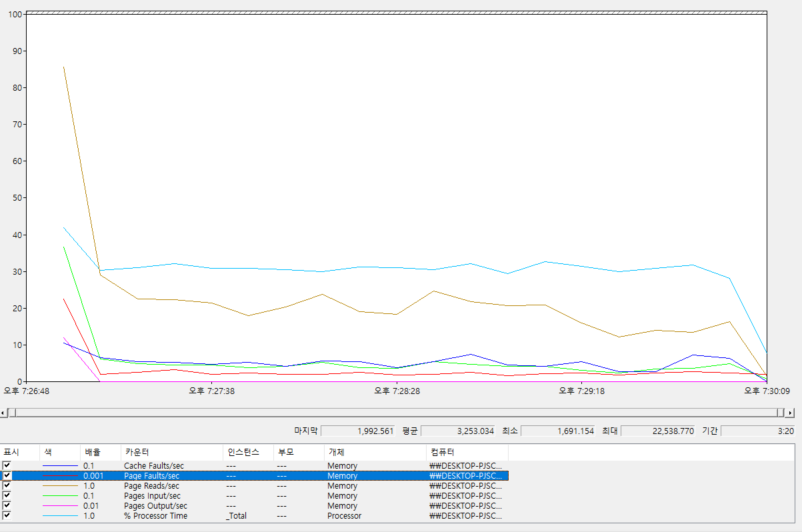Click the green Pages Input/sec color line

[60, 495]
